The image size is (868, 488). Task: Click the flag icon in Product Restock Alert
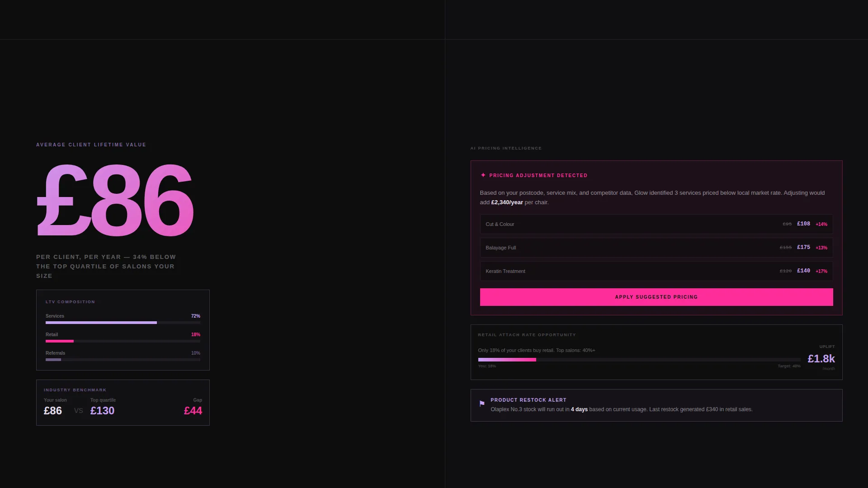coord(482,404)
